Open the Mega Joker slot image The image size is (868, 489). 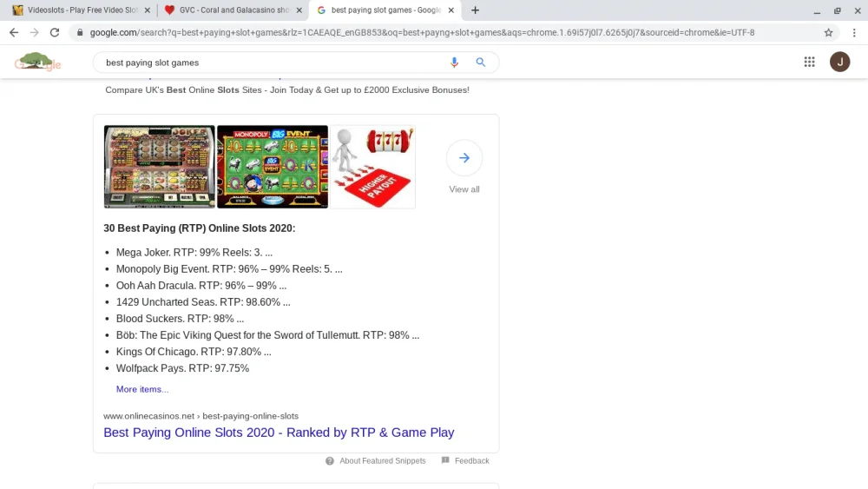pyautogui.click(x=160, y=167)
